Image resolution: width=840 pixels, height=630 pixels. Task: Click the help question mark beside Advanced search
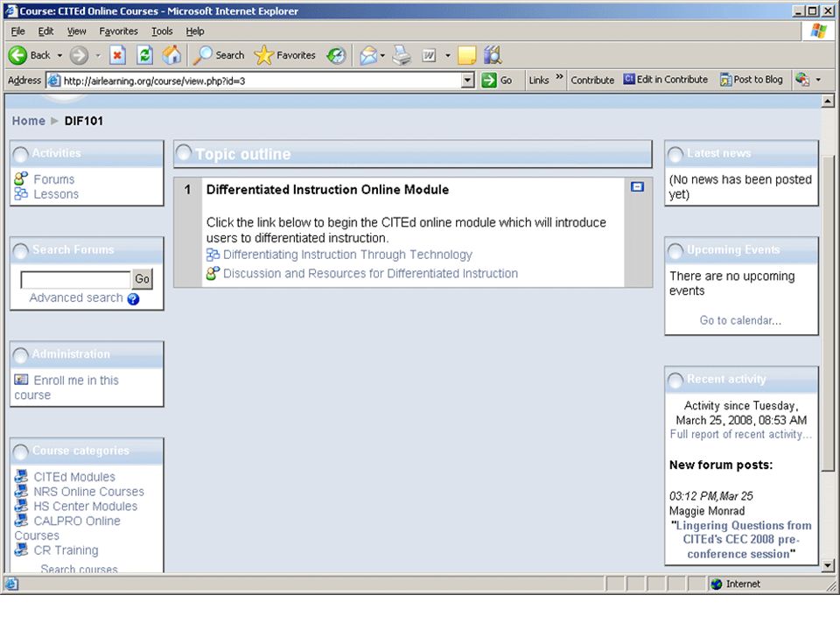[x=133, y=299]
